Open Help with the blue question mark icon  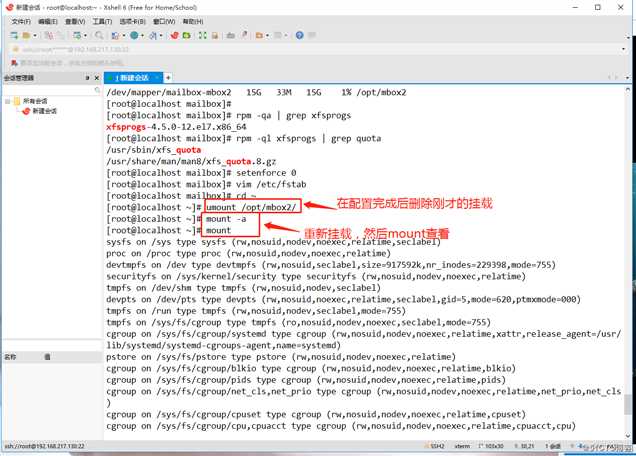(299, 36)
